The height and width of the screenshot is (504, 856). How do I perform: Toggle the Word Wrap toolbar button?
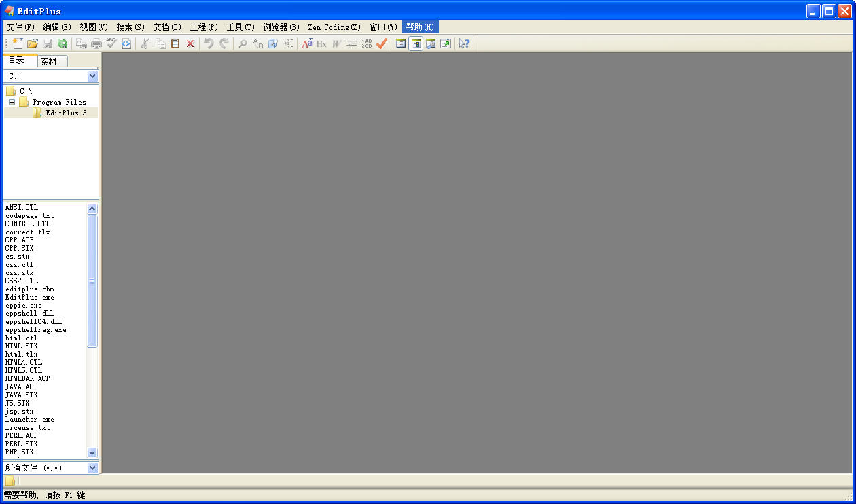336,43
